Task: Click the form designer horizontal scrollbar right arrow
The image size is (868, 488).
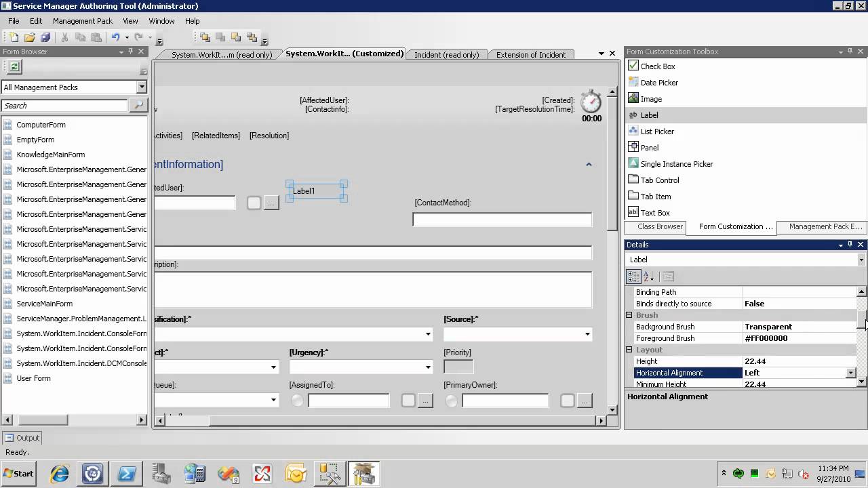Action: (x=600, y=421)
